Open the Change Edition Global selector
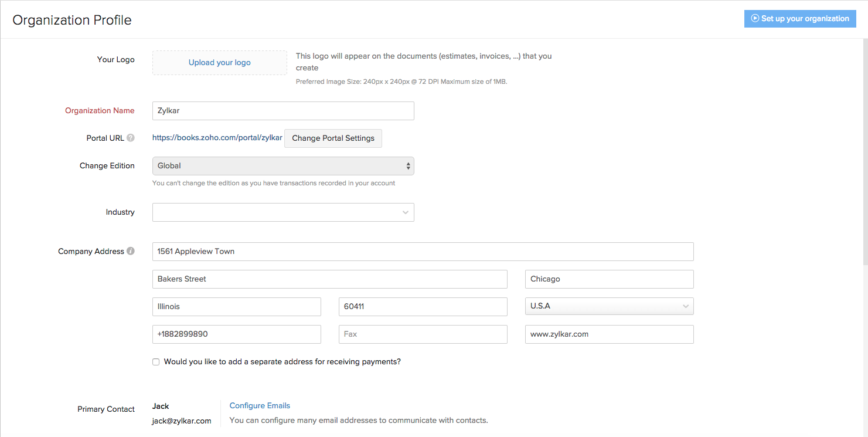 [x=283, y=166]
